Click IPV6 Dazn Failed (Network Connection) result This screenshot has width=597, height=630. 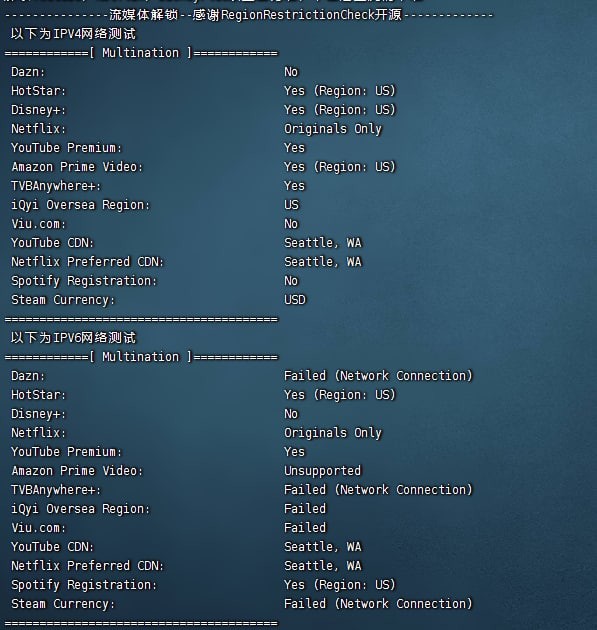click(378, 376)
